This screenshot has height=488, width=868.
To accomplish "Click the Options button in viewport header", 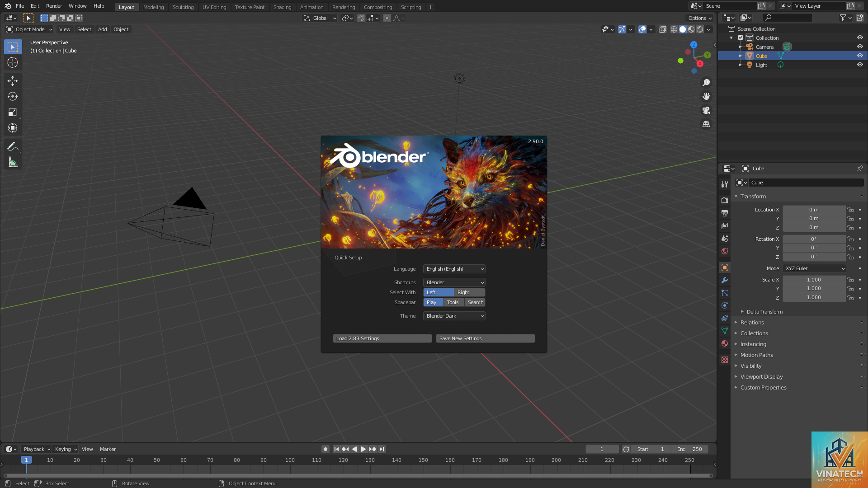I will click(x=700, y=18).
